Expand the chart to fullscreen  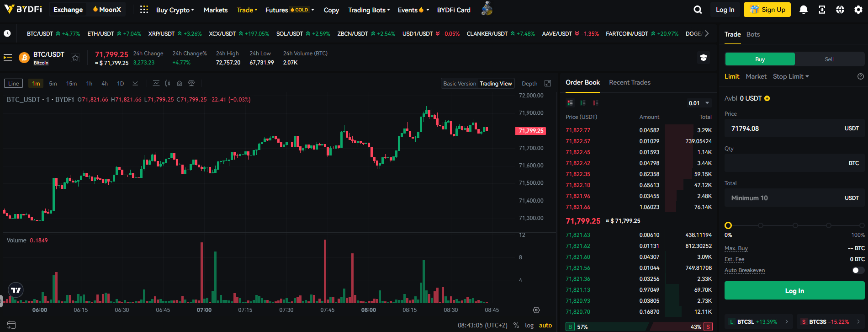(x=548, y=83)
